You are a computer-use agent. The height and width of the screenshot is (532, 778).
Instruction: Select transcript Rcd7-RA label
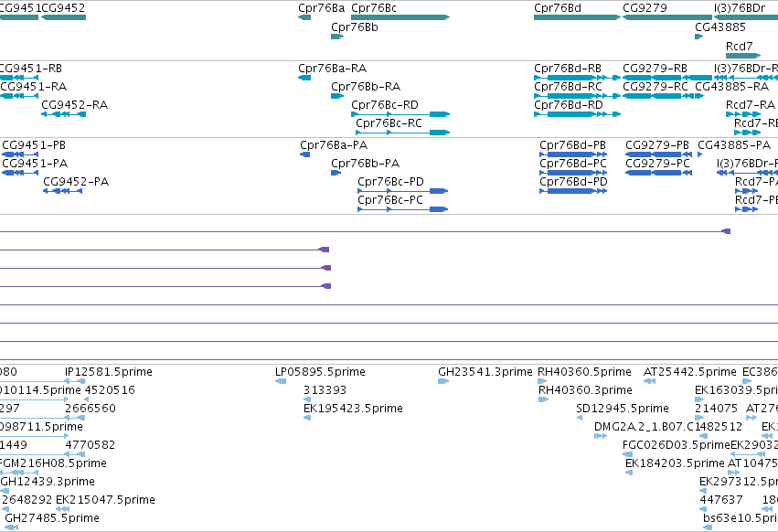(751, 105)
